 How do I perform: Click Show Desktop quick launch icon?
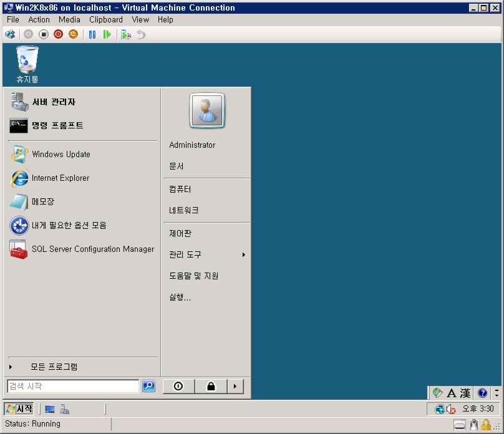50,409
